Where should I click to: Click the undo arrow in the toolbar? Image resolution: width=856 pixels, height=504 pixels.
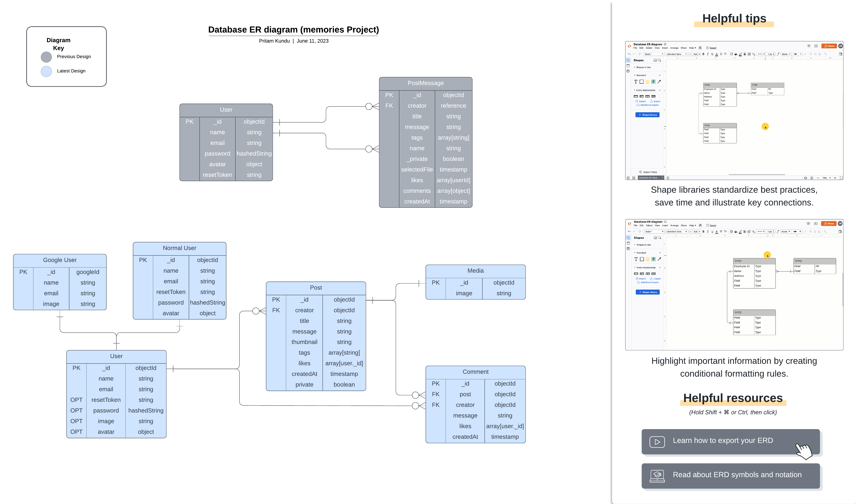click(x=629, y=54)
